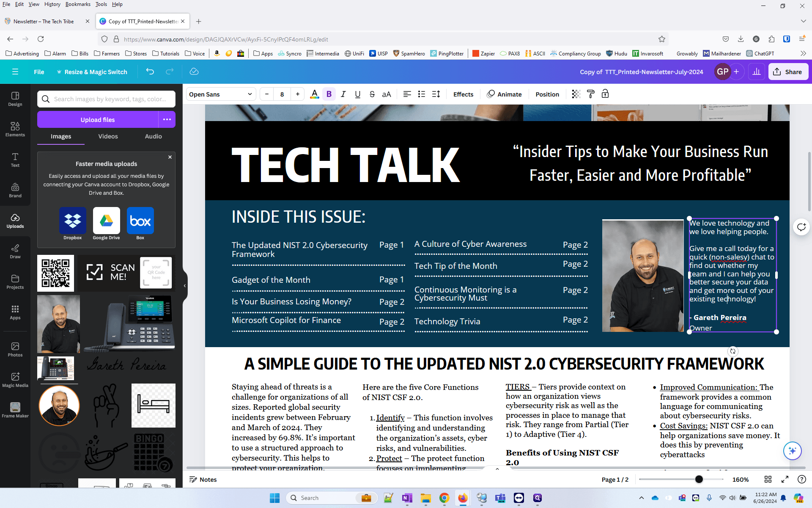Open the File menu in Canva
This screenshot has height=508, width=812.
coord(39,72)
